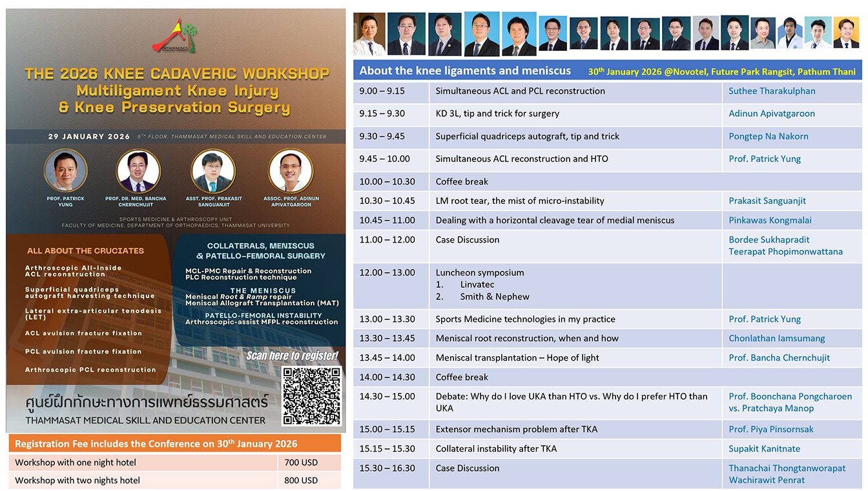
Task: Click Assoc. Prof. Adinun Apivatgaroon's circular portrait
Action: (291, 171)
